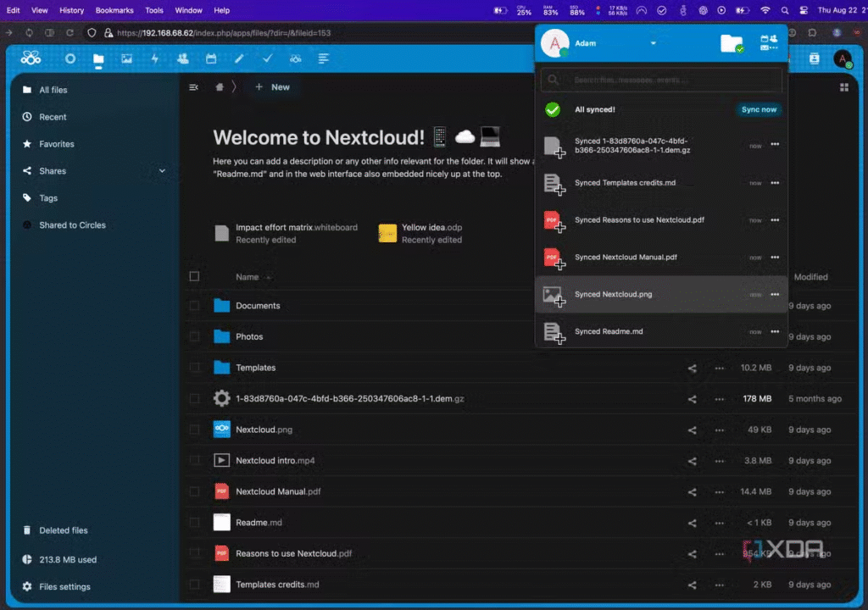Tick the checkbox for the Documents folder
Screen dimensions: 868x610
pos(195,306)
